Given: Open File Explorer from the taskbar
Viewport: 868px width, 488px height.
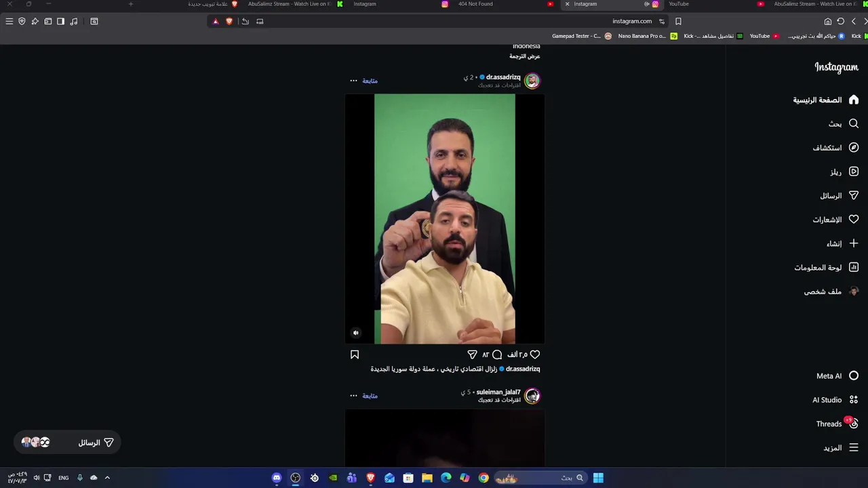Looking at the screenshot, I should pyautogui.click(x=427, y=478).
